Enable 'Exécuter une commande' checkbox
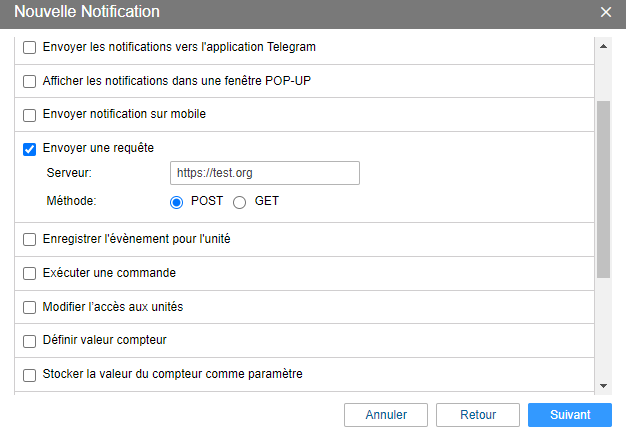Viewport: 626px width, 430px height. click(x=29, y=274)
